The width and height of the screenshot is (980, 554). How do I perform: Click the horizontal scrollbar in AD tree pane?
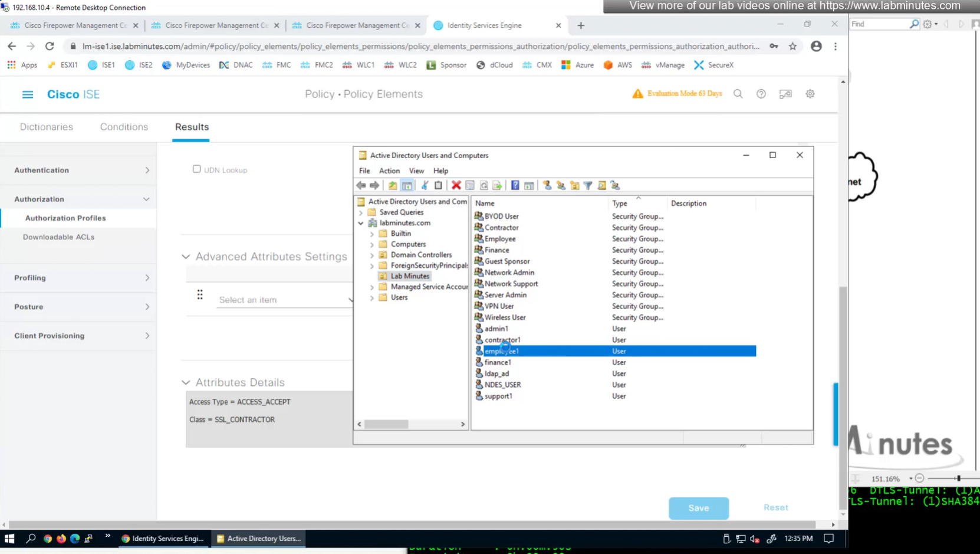[386, 424]
